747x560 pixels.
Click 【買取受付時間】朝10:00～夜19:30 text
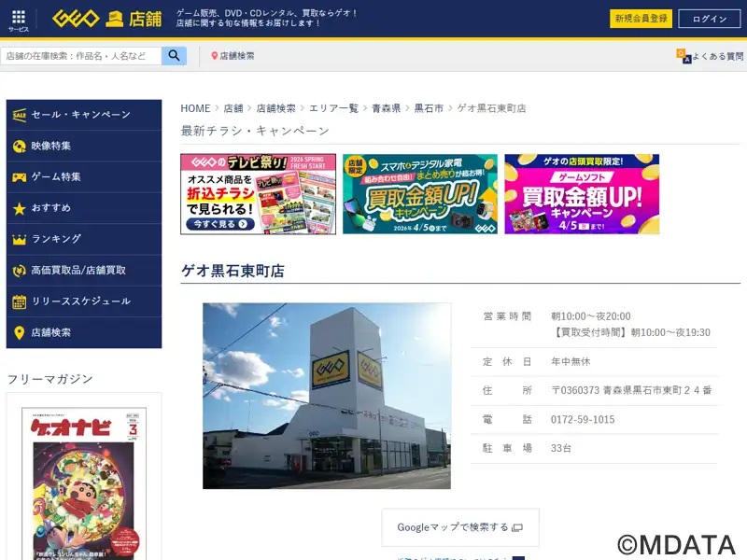[630, 332]
